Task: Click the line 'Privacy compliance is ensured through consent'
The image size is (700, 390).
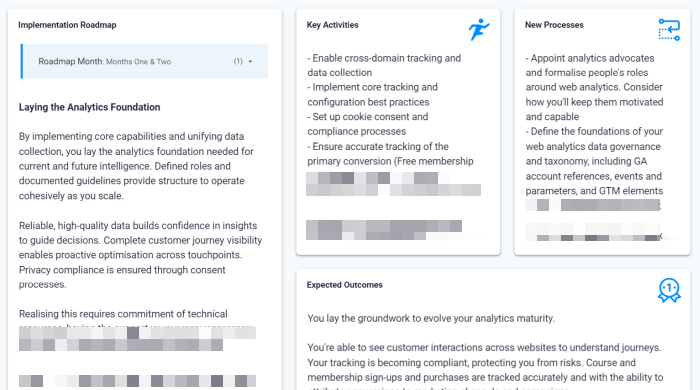Action: tap(122, 270)
